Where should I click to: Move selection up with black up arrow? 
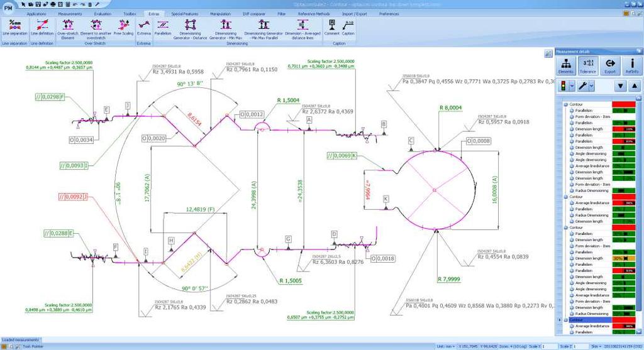pos(635,85)
